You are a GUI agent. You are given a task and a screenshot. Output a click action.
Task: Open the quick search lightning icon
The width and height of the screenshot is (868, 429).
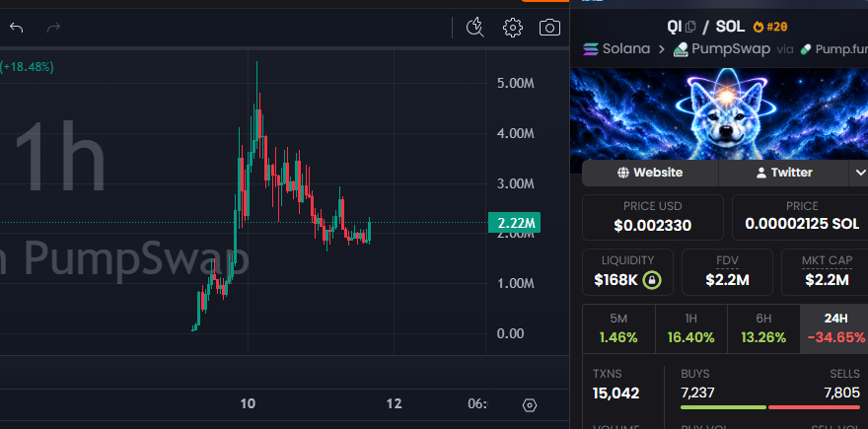475,28
